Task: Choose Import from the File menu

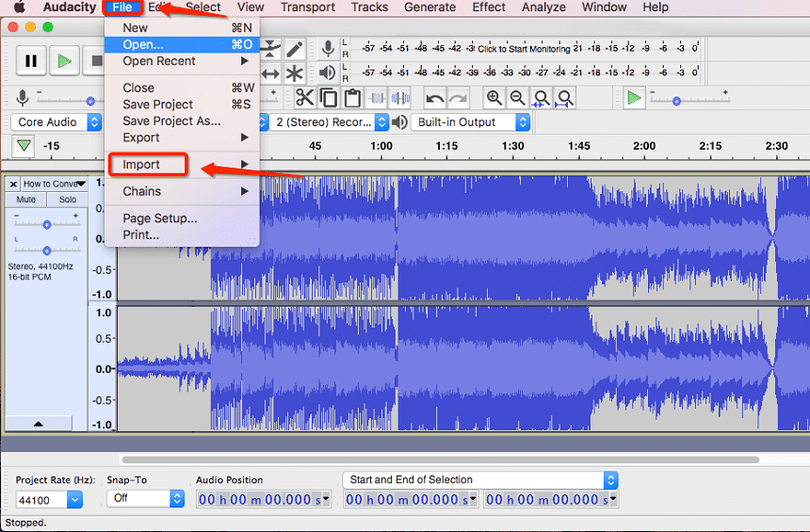Action: coord(182,164)
